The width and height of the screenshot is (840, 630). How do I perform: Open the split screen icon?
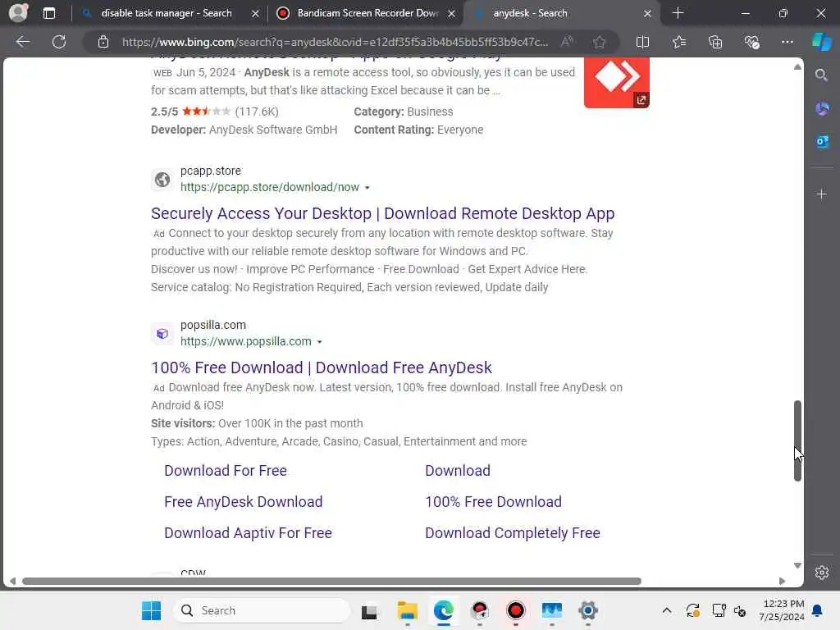pyautogui.click(x=642, y=42)
